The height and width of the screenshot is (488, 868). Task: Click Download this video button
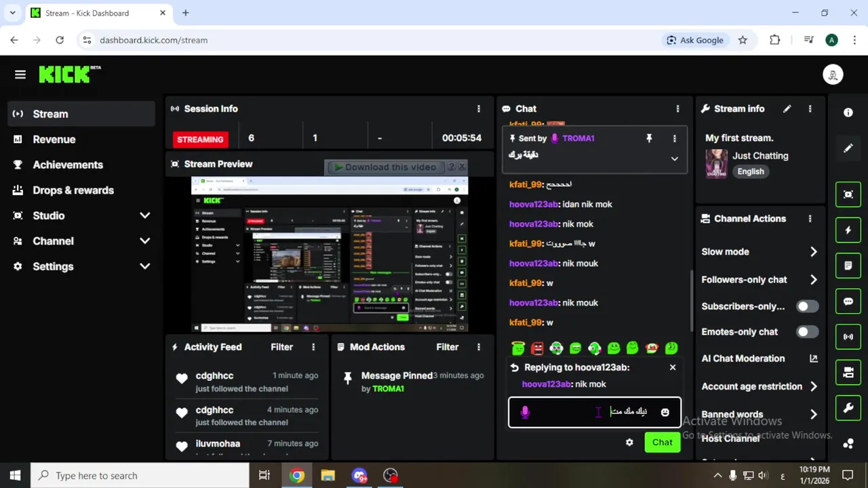[x=385, y=167]
